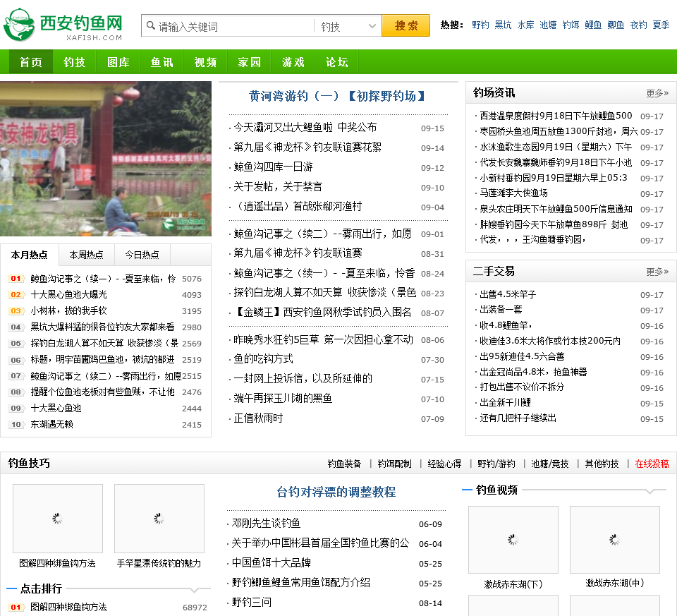The image size is (677, 616).
Task: Open hot search term 黑坑
Action: click(x=503, y=25)
